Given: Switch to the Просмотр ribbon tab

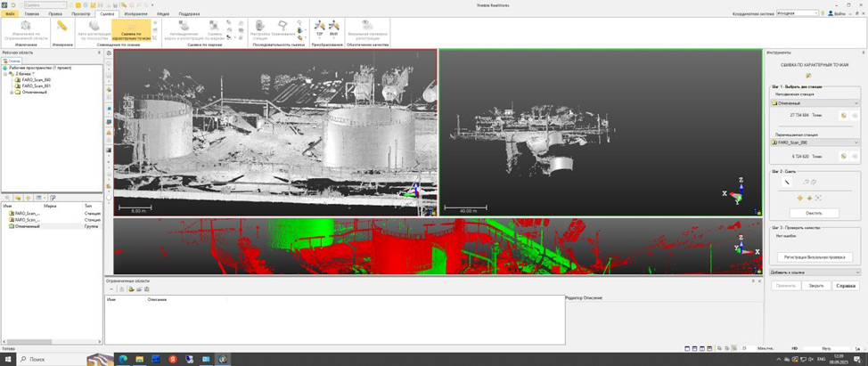Looking at the screenshot, I should click(x=81, y=14).
